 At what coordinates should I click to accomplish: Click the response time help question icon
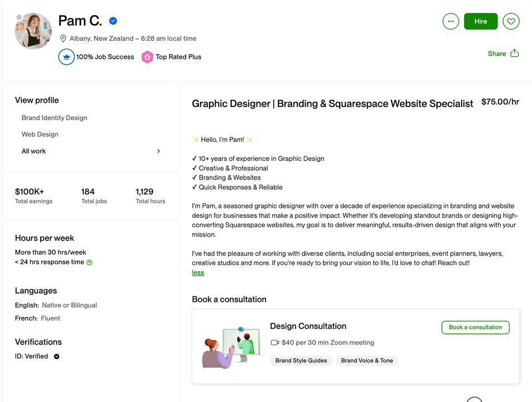(x=89, y=262)
